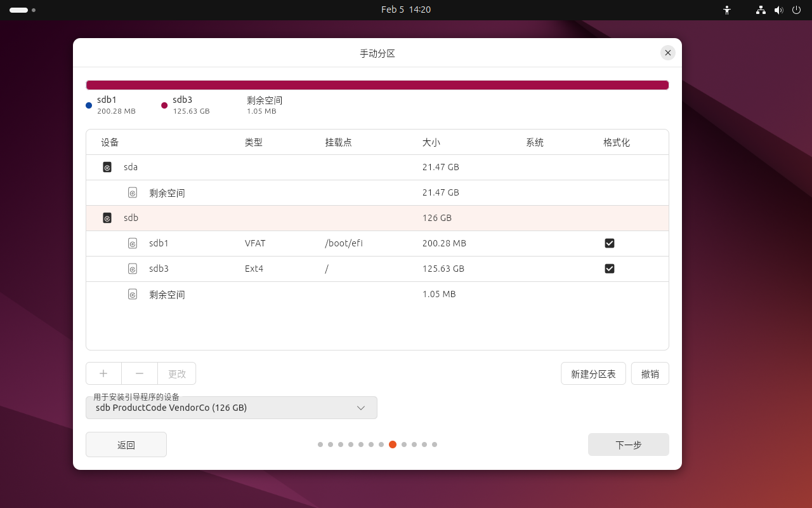Click the 大小 column header

click(431, 142)
